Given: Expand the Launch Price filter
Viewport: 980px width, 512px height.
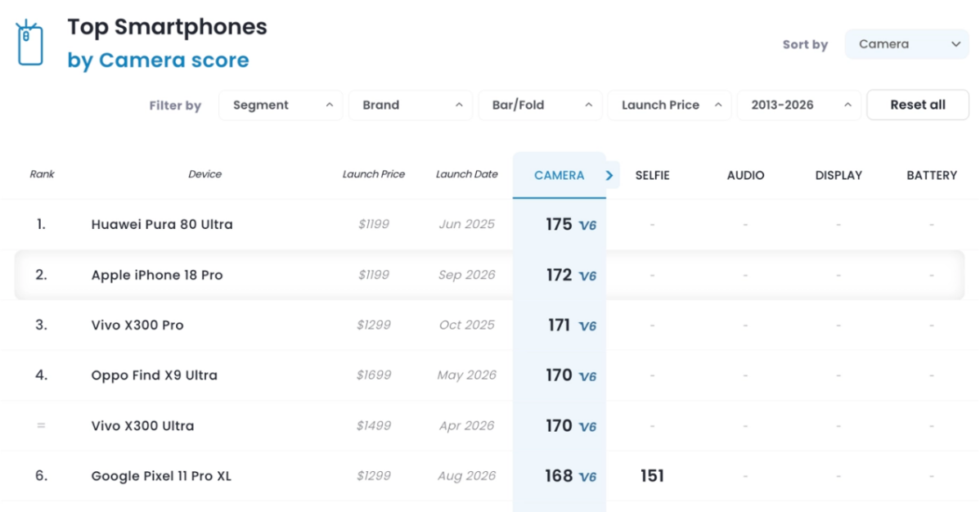Looking at the screenshot, I should click(x=669, y=105).
